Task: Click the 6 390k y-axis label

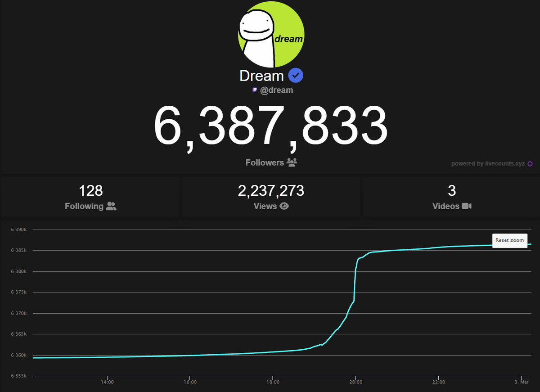Action: click(19, 230)
